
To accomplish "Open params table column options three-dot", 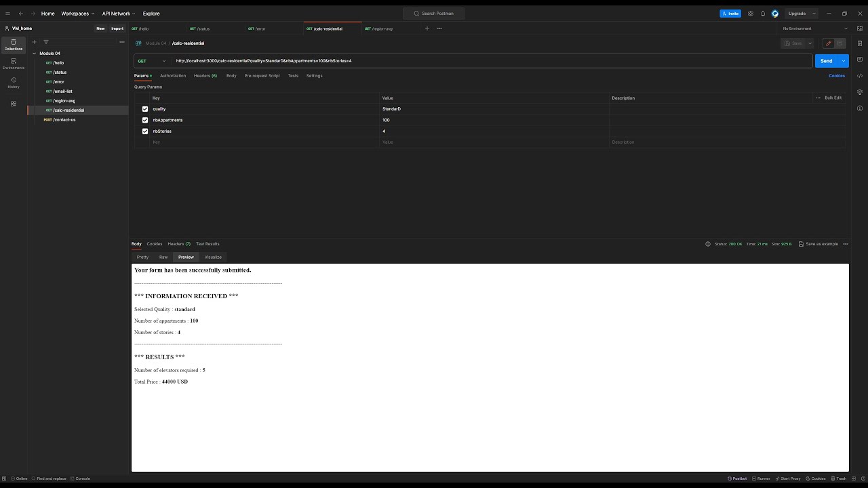I will [818, 98].
